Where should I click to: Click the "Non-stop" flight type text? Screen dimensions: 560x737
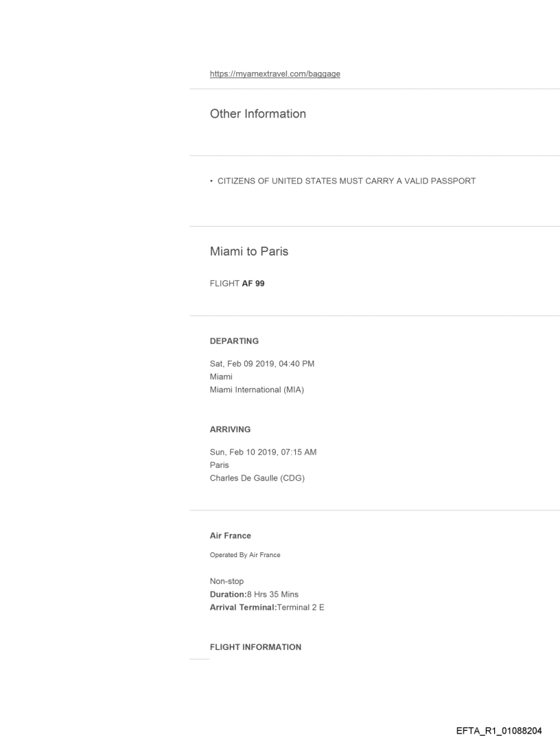click(x=226, y=581)
